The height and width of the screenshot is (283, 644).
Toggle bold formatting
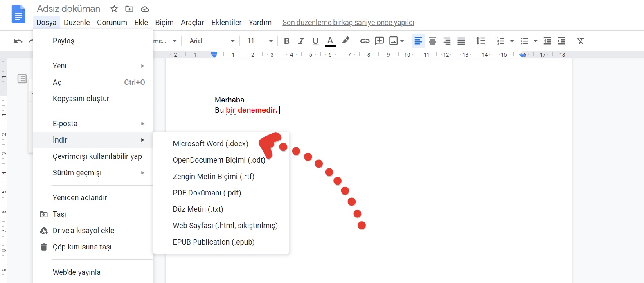coord(287,41)
